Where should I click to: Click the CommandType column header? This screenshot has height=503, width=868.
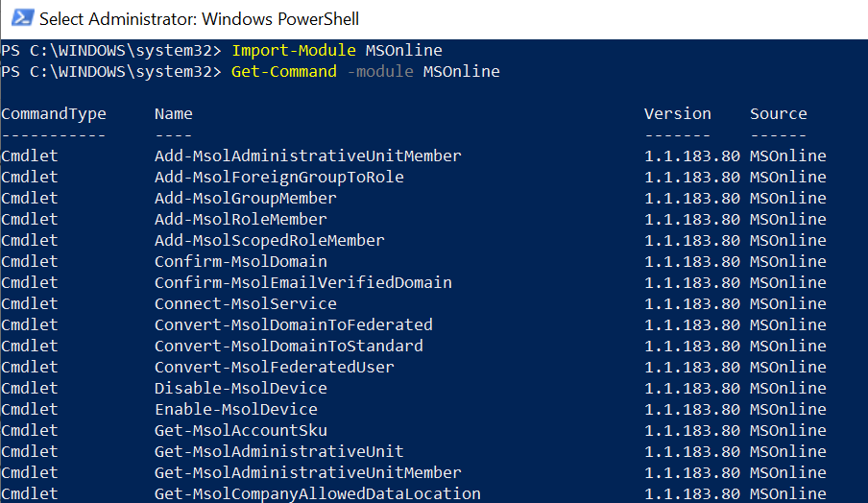pyautogui.click(x=54, y=114)
